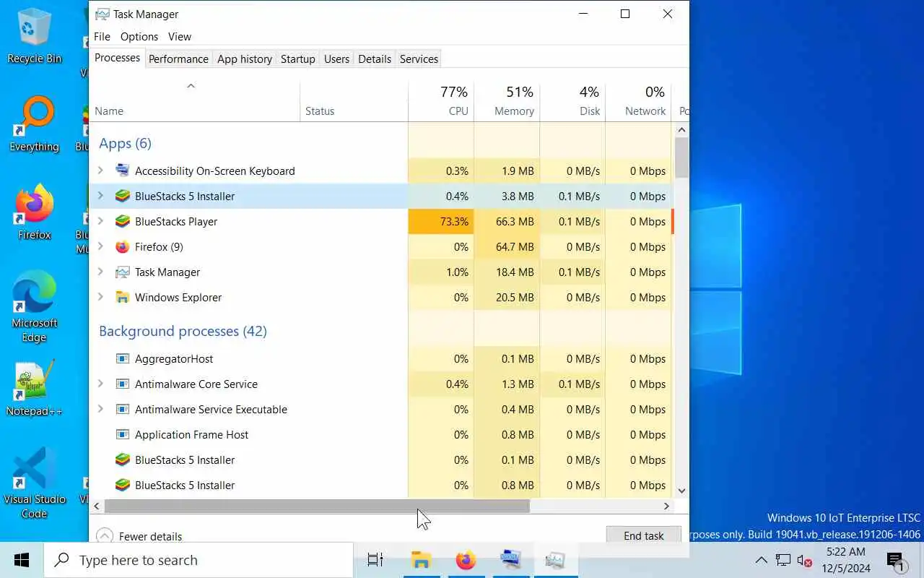This screenshot has height=578, width=924.
Task: Expand the selected BlueStacks 5 Installer app row
Action: click(x=100, y=196)
